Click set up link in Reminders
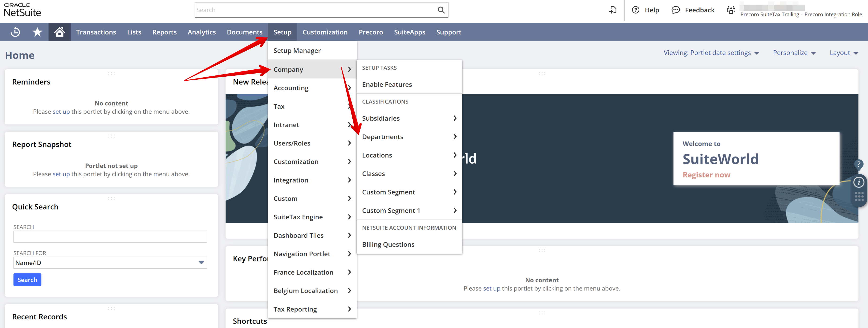868x328 pixels. click(61, 112)
